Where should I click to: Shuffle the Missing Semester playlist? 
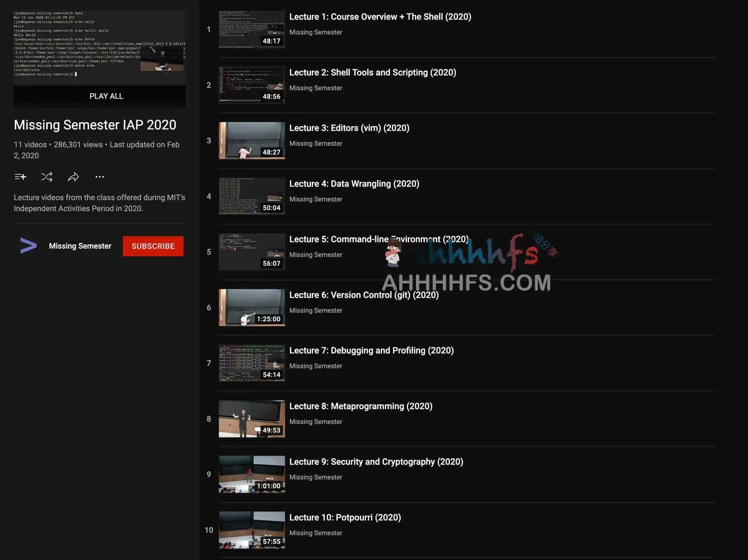(x=47, y=177)
